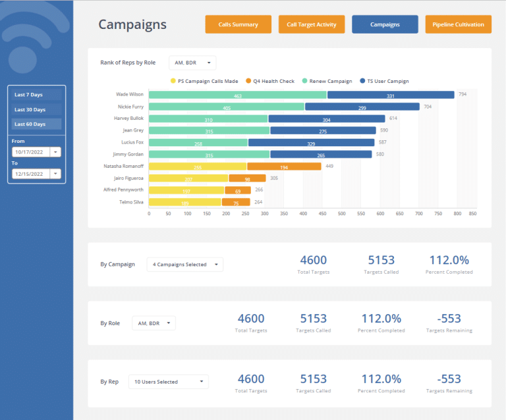The image size is (506, 420).
Task: Click Wade Wilson's Renew Campaign bar
Action: 237,95
